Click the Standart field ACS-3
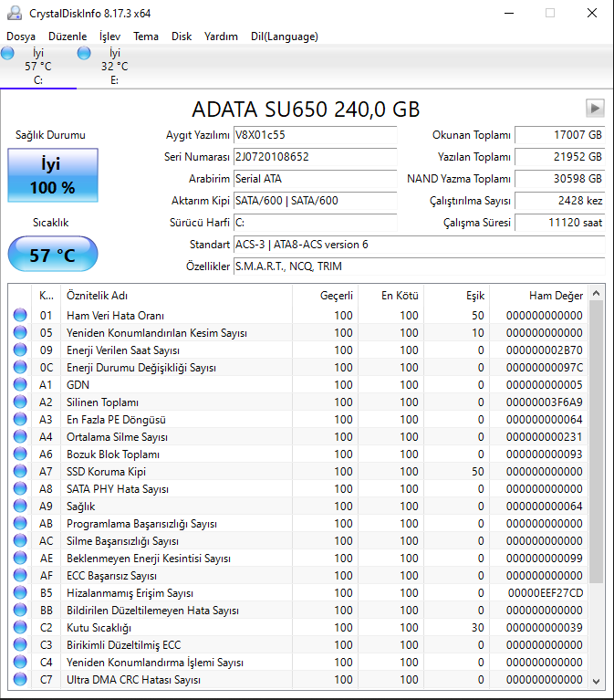Screen dimensions: 614x700 pos(419,245)
